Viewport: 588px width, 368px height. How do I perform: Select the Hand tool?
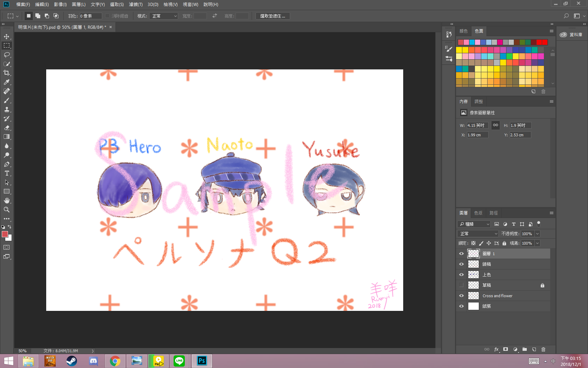pos(7,200)
